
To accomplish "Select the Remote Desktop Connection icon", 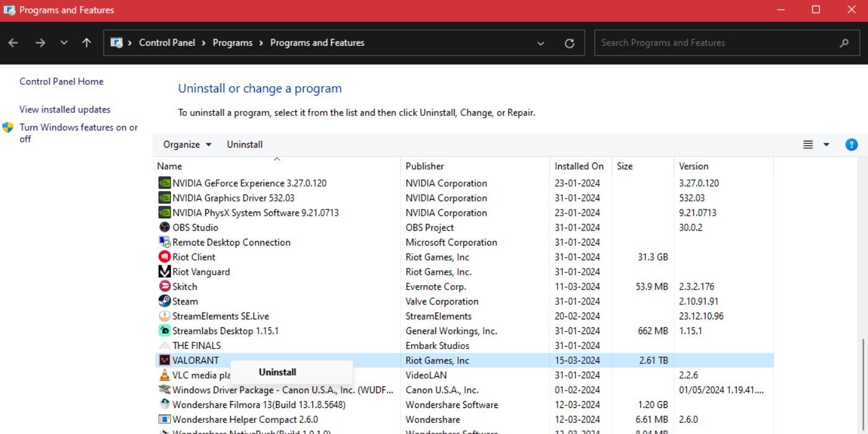I will pyautogui.click(x=164, y=242).
